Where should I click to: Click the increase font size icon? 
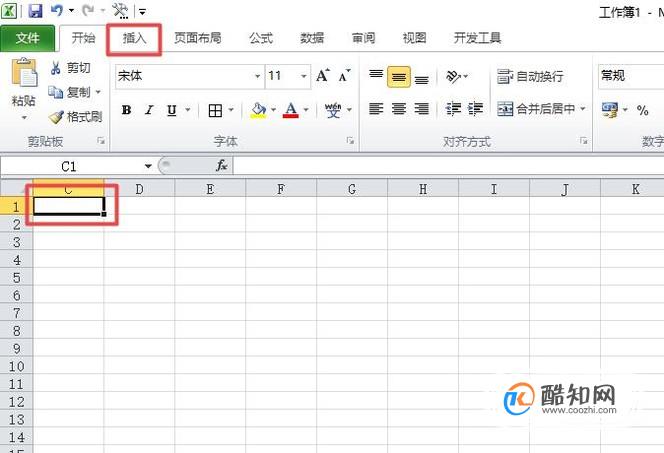click(x=323, y=76)
